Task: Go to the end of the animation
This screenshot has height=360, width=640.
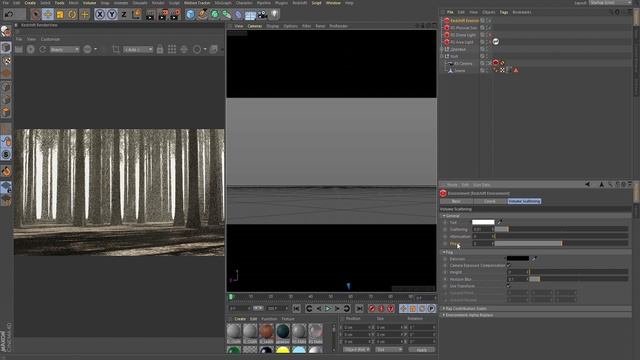Action: pos(359,309)
